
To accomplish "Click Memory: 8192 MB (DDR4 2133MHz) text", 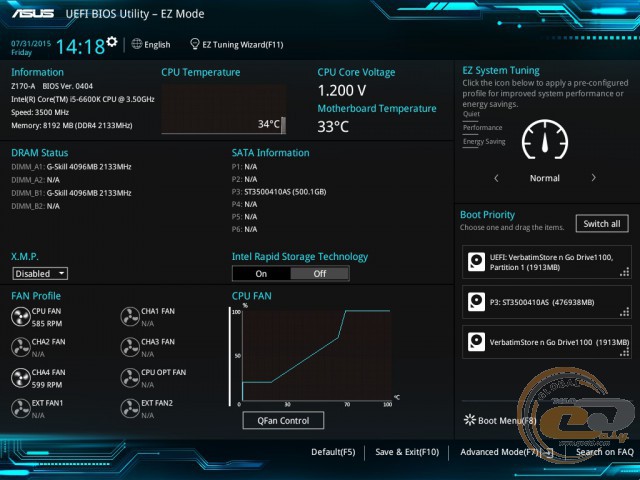I will click(72, 125).
